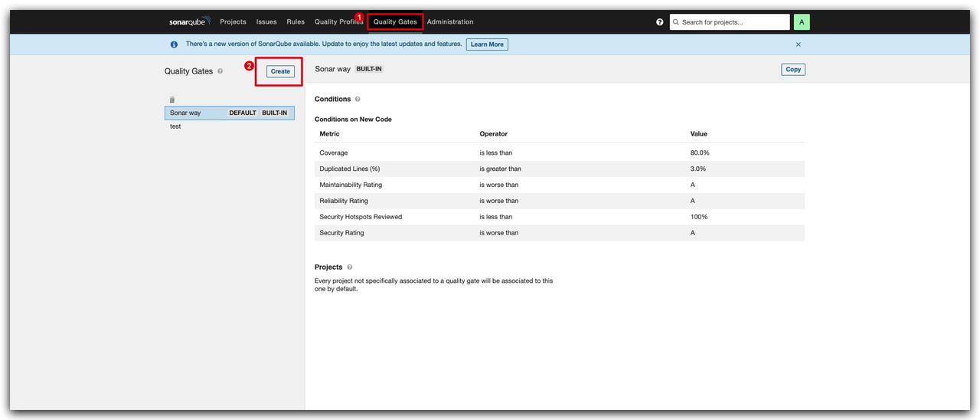Open the Issues menu item
This screenshot has width=980, height=420.
pos(266,22)
